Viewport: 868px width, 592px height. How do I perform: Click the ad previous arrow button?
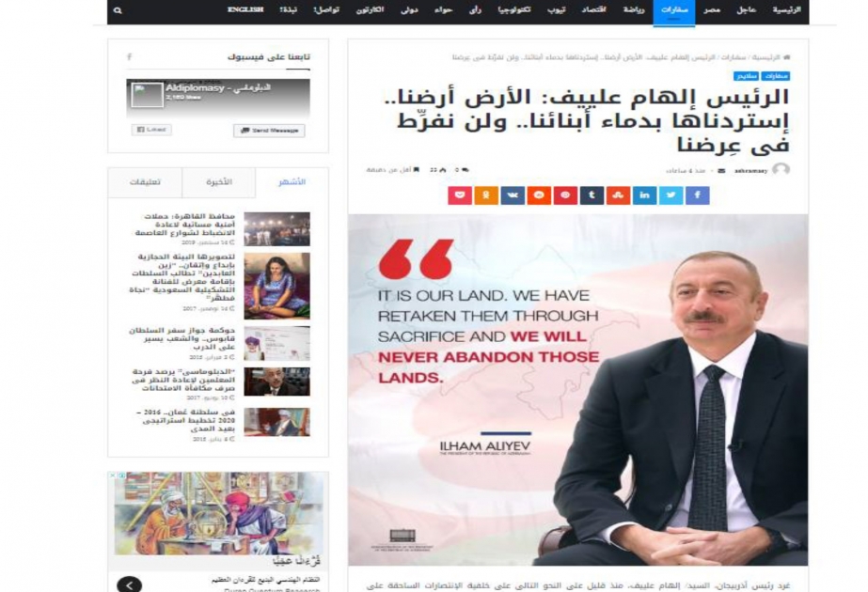click(129, 584)
